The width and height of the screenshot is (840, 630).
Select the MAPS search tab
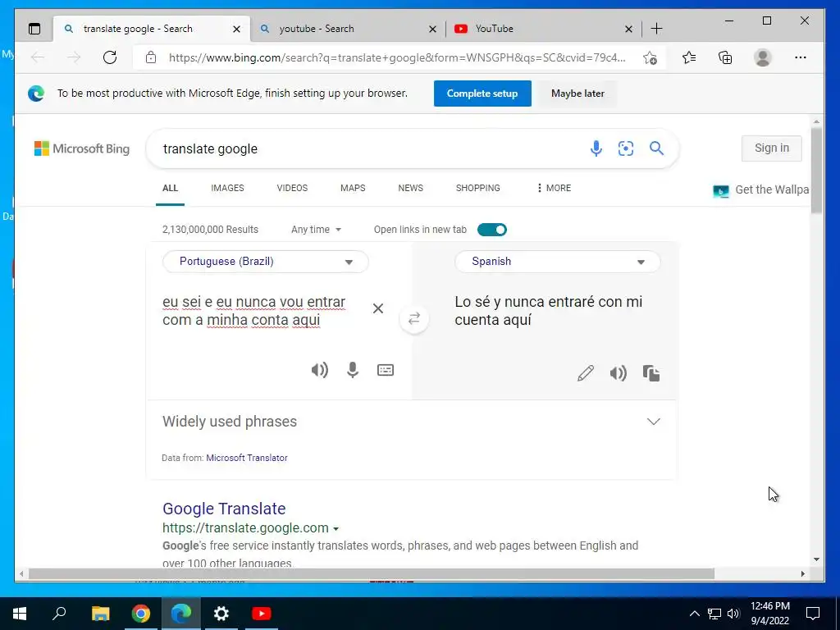(x=353, y=188)
